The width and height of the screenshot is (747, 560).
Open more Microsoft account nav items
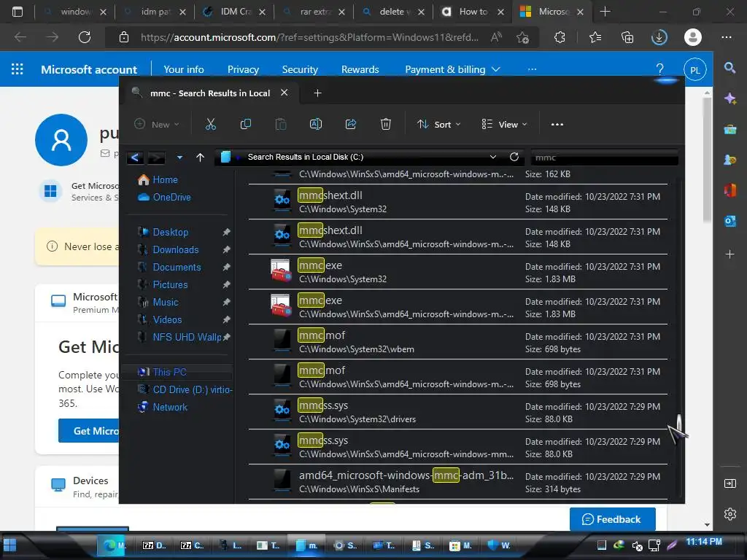(532, 69)
